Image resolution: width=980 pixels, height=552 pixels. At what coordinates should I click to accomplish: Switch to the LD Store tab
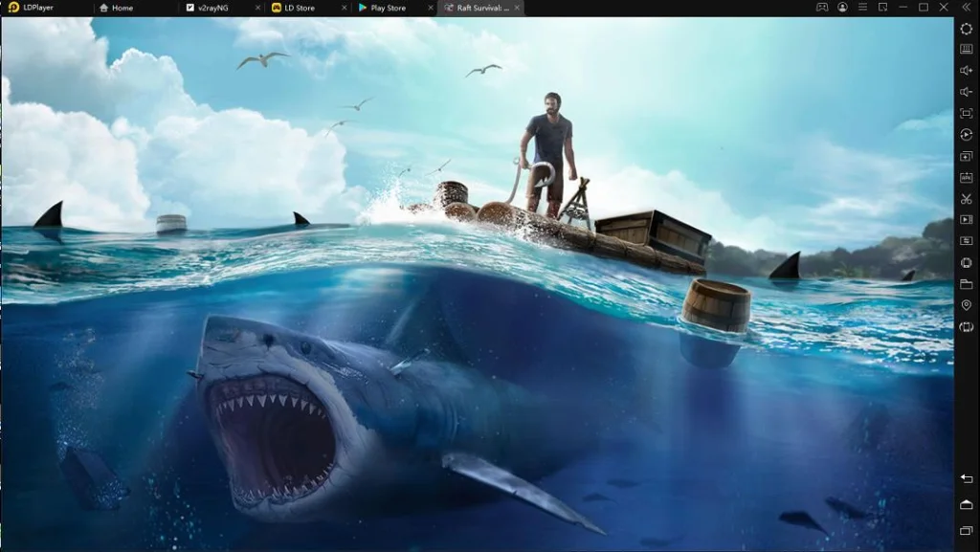pos(293,8)
